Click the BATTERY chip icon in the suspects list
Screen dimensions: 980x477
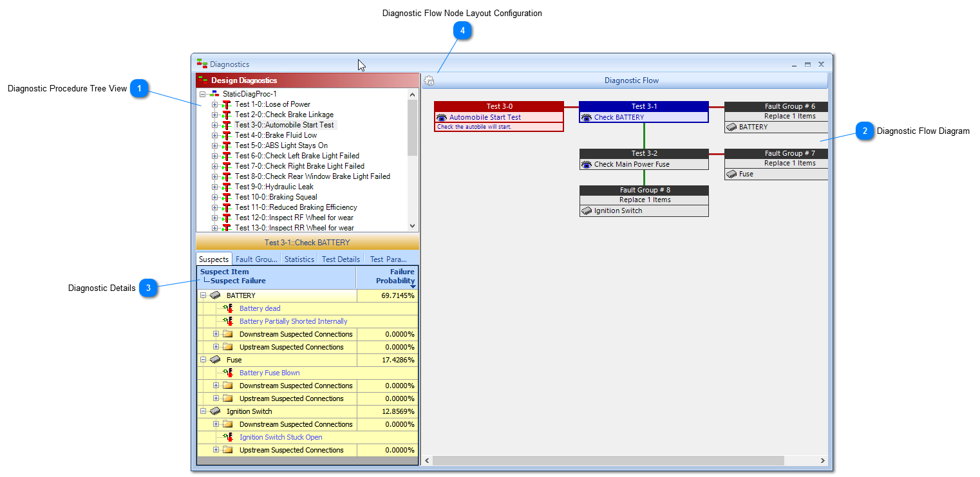point(215,295)
